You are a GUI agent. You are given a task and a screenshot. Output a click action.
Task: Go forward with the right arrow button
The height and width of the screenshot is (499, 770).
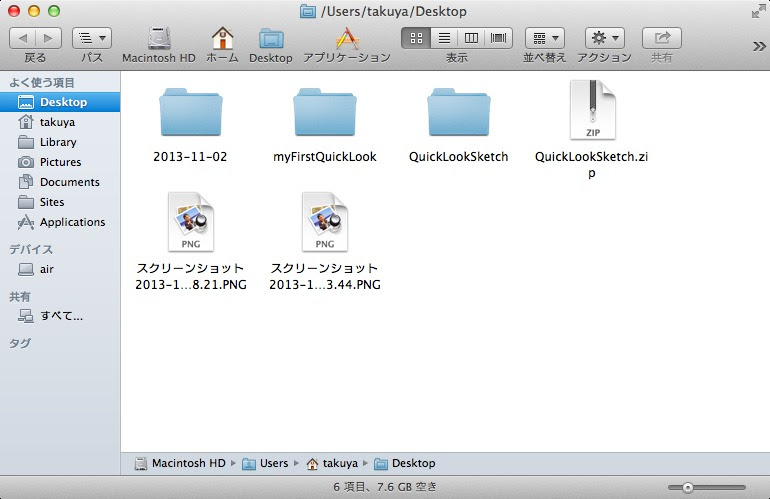tap(48, 38)
